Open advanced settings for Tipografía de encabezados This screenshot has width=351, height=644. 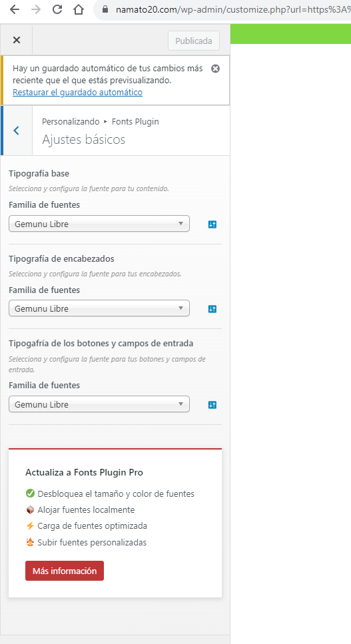(x=212, y=309)
